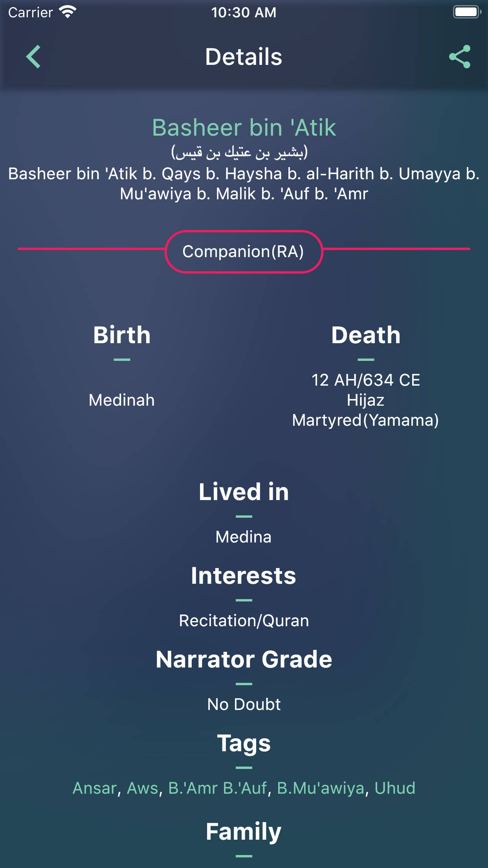Tap the battery status icon
This screenshot has height=868, width=488.
tap(467, 12)
